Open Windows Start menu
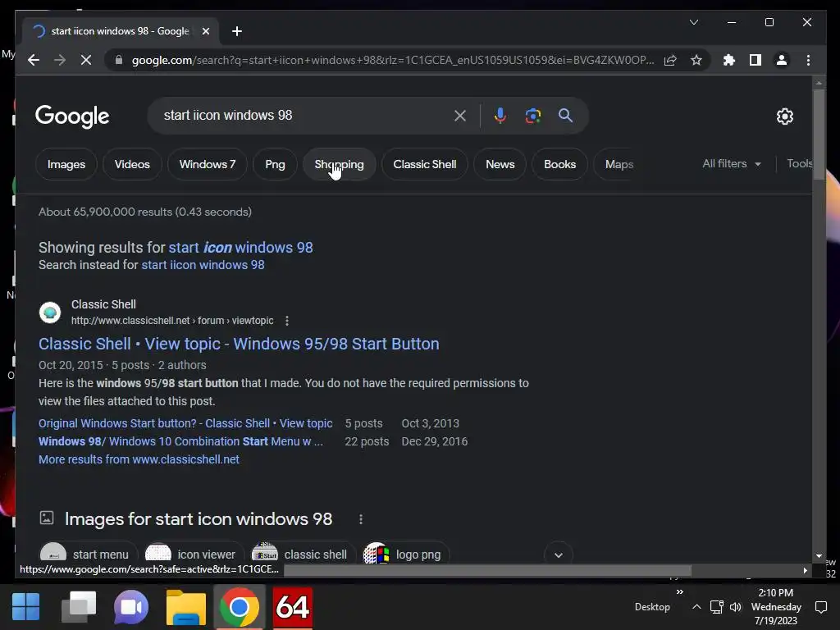The height and width of the screenshot is (630, 840). point(25,607)
